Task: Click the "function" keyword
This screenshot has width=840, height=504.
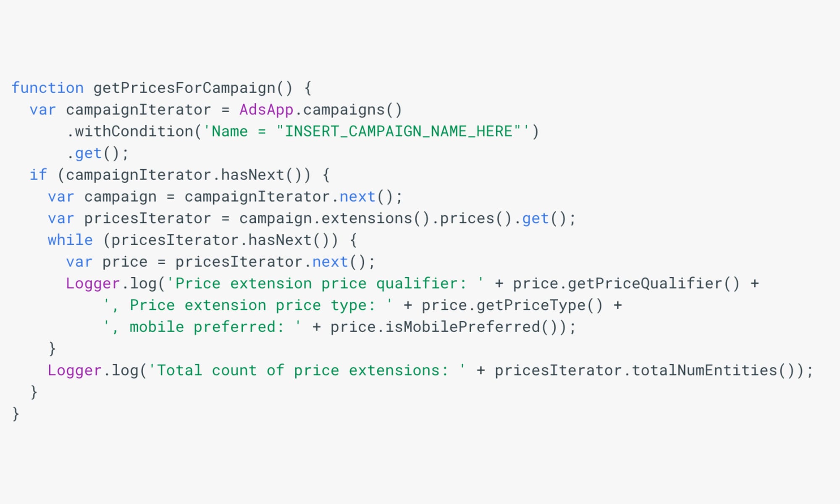Action: pos(47,88)
